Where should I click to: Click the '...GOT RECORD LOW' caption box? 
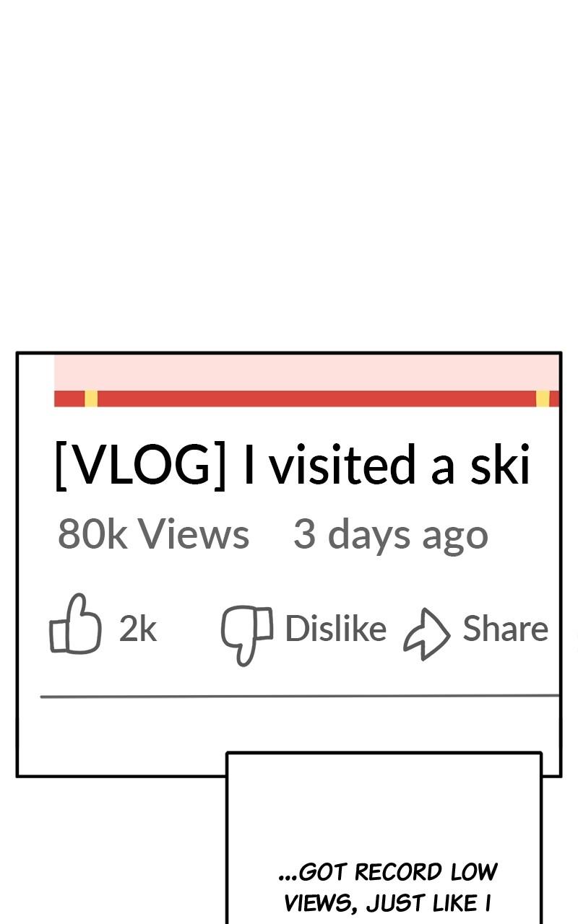click(384, 837)
